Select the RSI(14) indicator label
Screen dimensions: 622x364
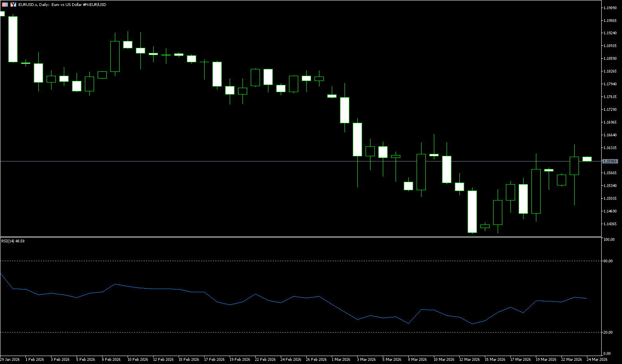click(x=13, y=241)
